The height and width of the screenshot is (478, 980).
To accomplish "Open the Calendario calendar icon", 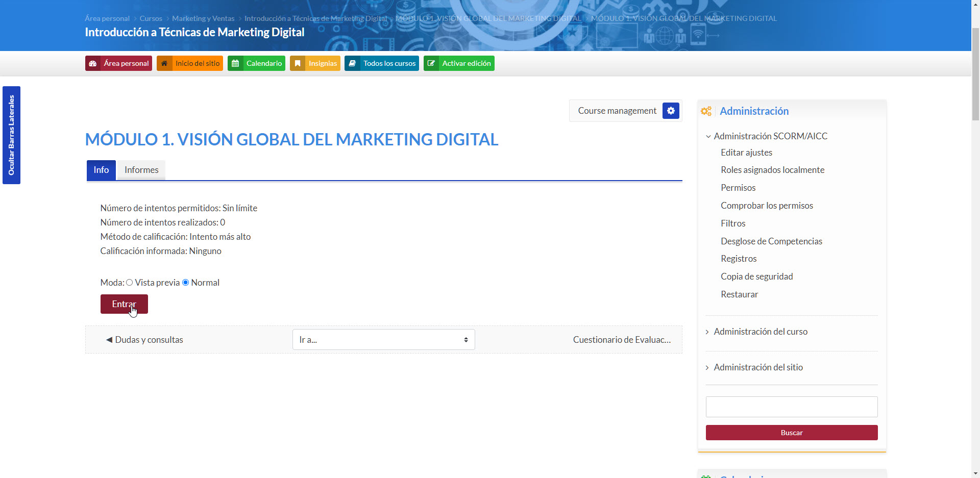I will tap(235, 63).
